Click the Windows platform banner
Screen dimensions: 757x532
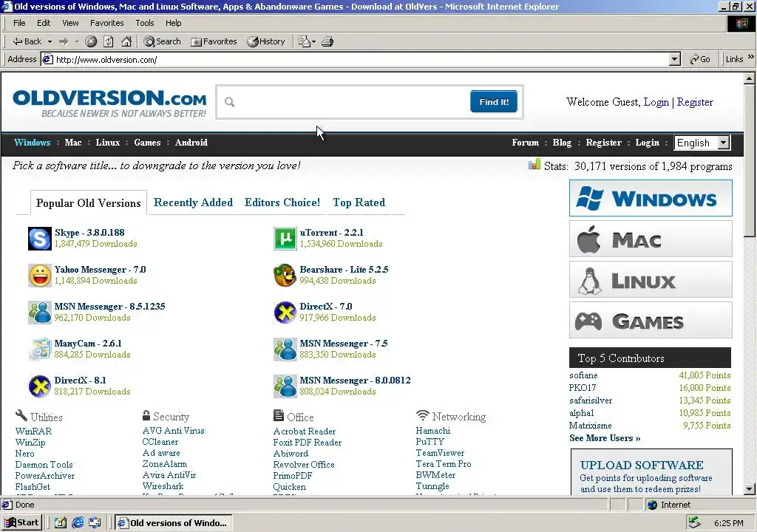click(651, 198)
